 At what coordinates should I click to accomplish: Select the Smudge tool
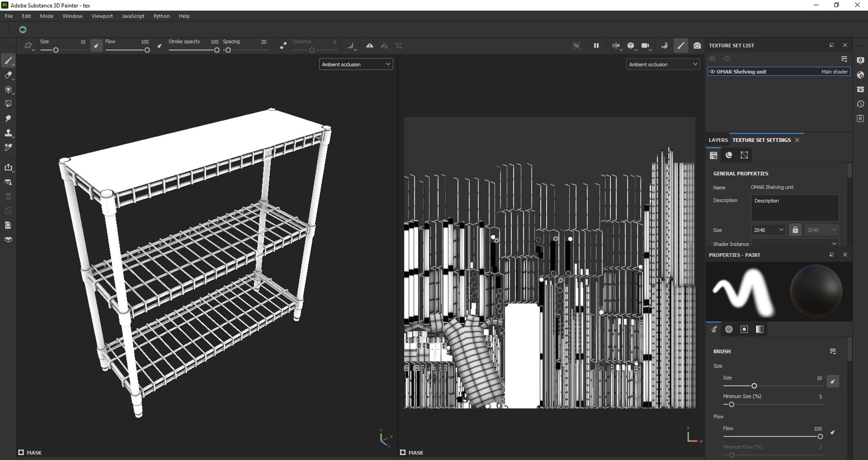(8, 119)
